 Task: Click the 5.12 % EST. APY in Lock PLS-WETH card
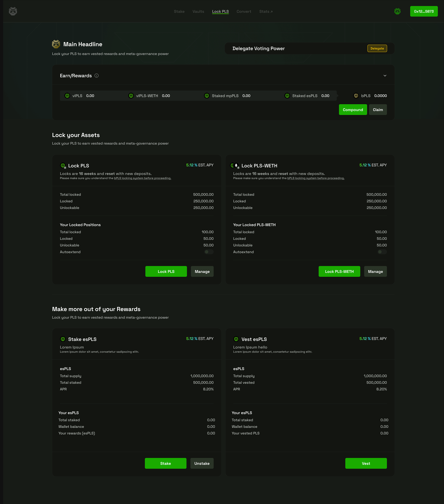coord(373,165)
